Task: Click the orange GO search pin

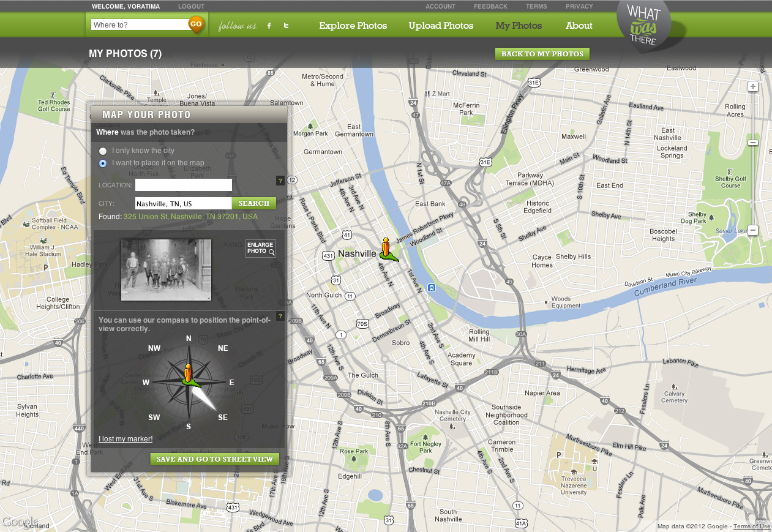Action: pyautogui.click(x=196, y=25)
